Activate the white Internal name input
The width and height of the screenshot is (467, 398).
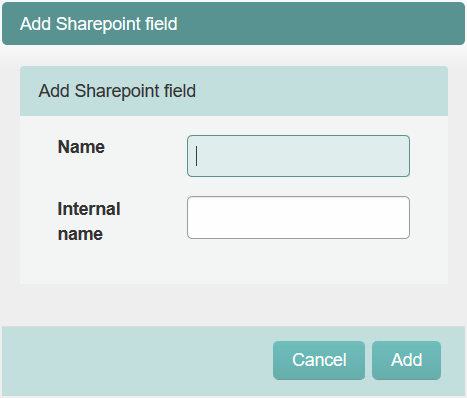pos(298,218)
